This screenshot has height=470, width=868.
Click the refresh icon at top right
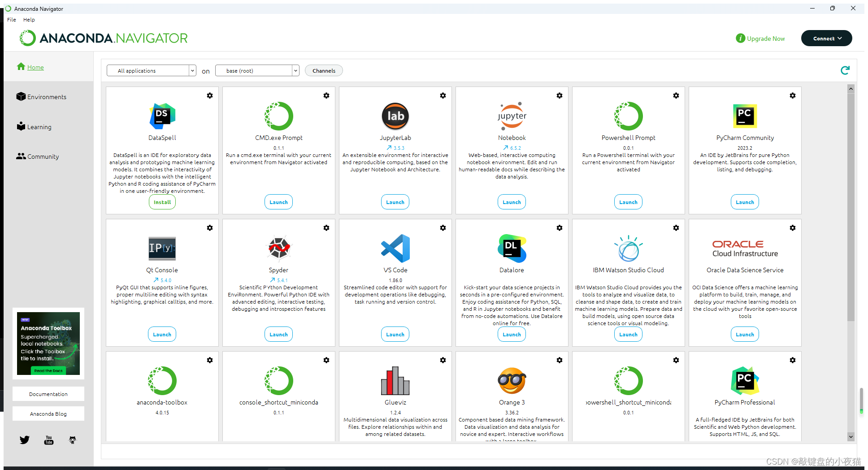coord(845,70)
